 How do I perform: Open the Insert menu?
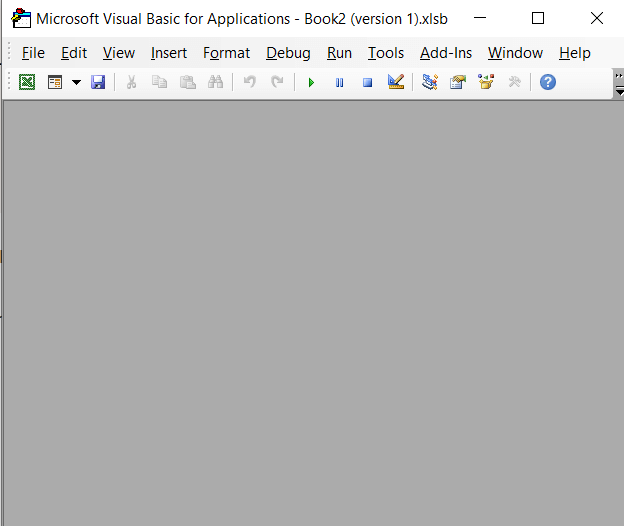[169, 53]
